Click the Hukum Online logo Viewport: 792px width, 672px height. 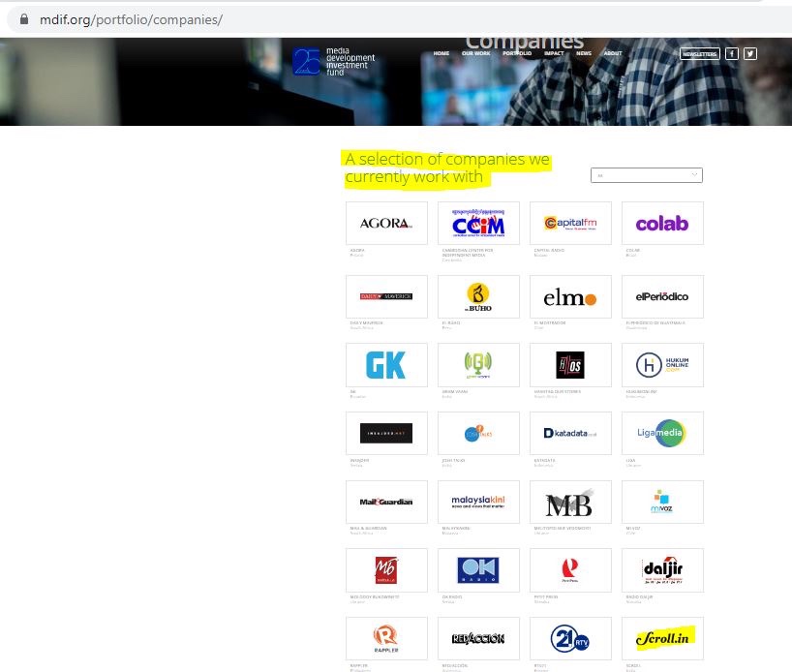(x=662, y=364)
